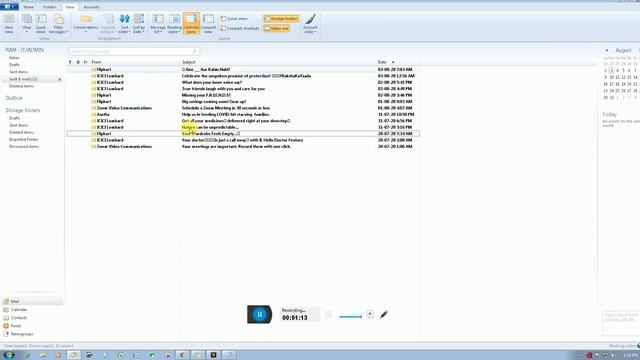
Task: Toggle Quick views pane button in Views group
Action: tap(41, 24)
